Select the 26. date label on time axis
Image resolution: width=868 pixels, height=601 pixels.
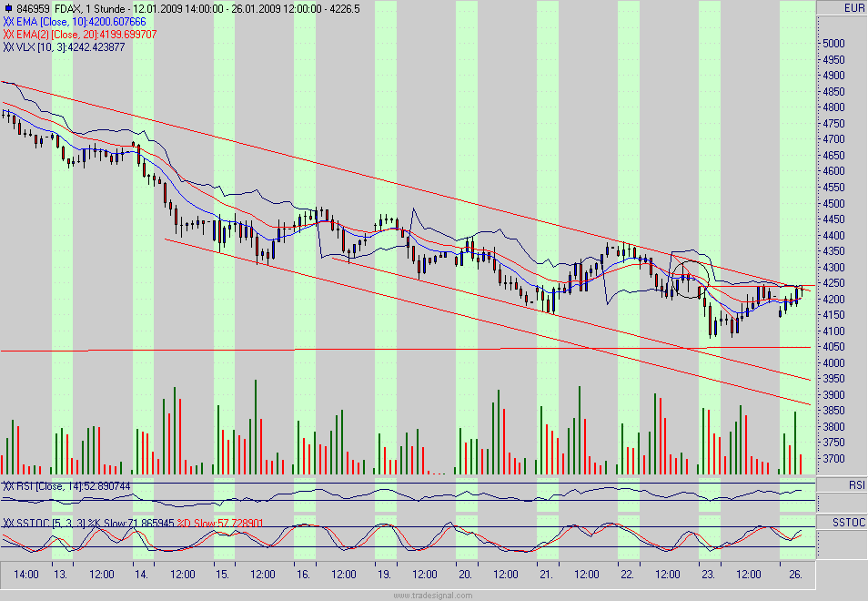tap(796, 575)
